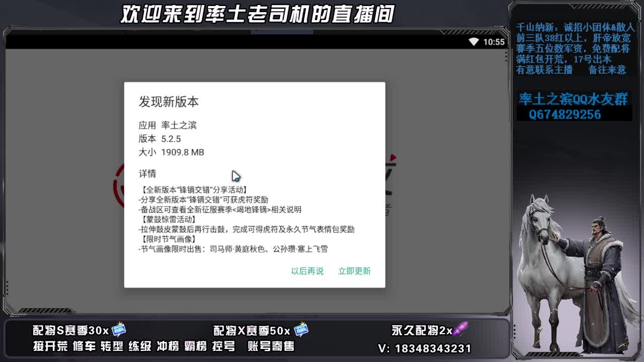Click the 以后再说 later button
Viewport: 644px width, 362px height.
[307, 271]
